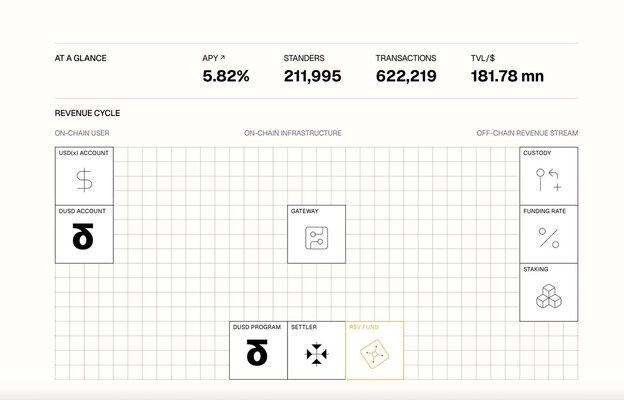Select the OFF-CHAIN REVENUE STREAM label
Image resolution: width=624 pixels, height=400 pixels.
(527, 133)
